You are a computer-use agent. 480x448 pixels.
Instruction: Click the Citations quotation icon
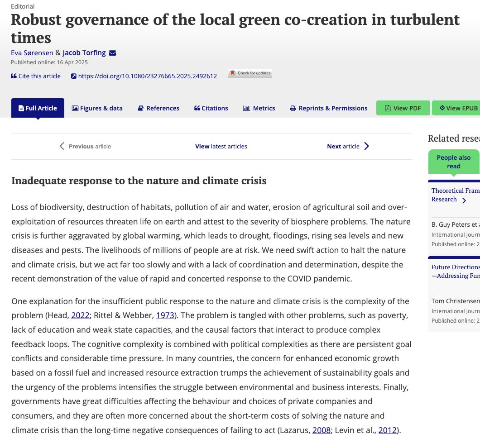pyautogui.click(x=197, y=108)
